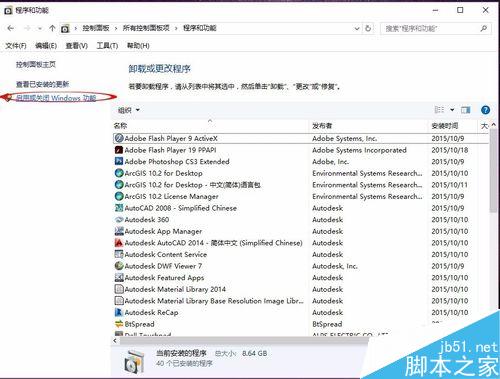500x379 pixels.
Task: Click publisher Autodesk, Inc. in DWF Viewer row
Action: [x=335, y=266]
